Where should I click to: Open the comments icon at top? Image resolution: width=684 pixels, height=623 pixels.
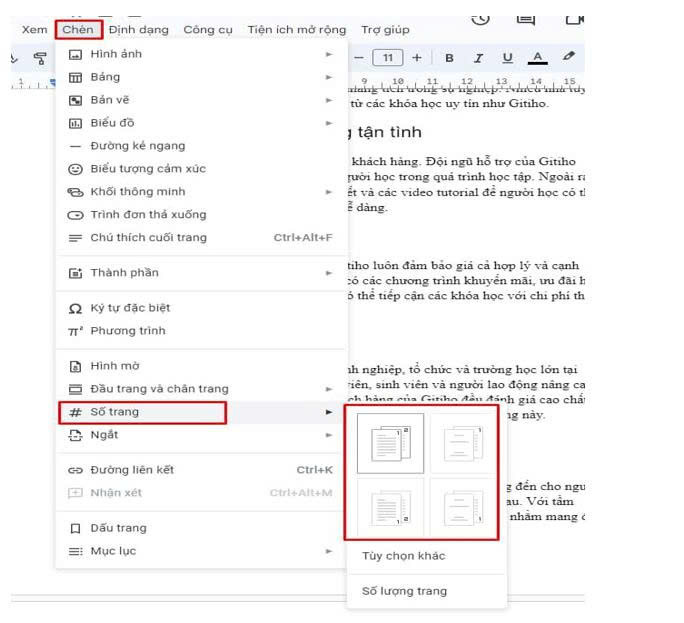point(525,18)
